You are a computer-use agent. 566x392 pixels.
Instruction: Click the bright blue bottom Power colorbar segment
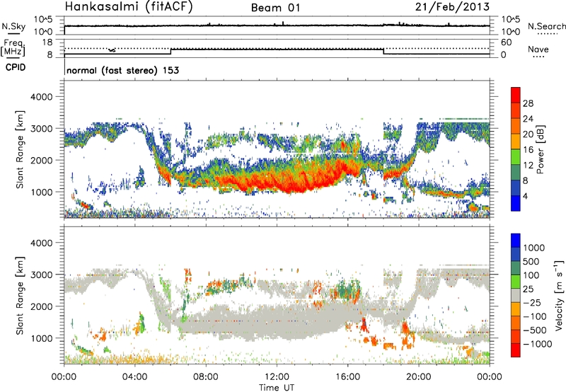coord(516,203)
